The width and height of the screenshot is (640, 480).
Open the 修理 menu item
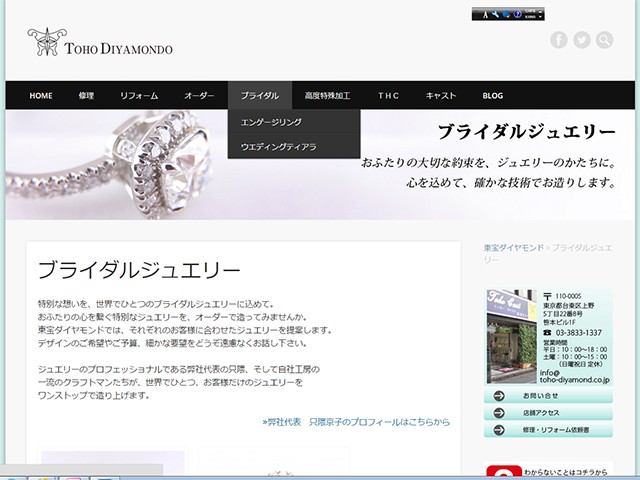coord(86,96)
